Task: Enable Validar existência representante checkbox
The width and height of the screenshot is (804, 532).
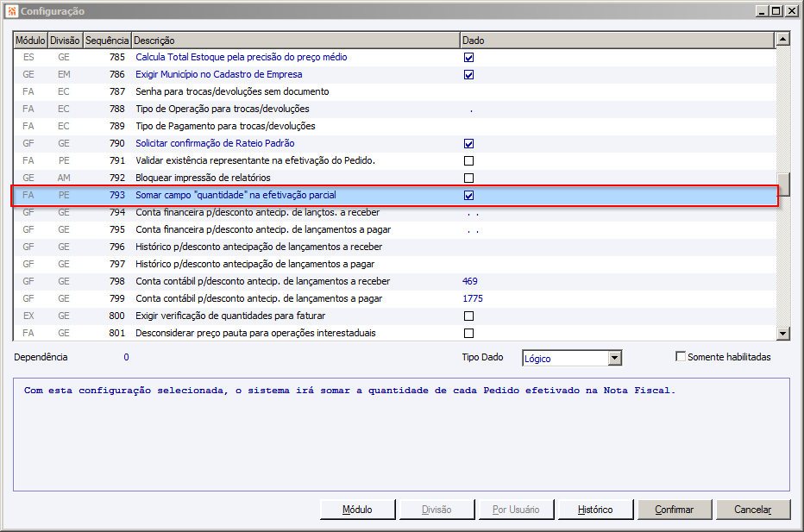Action: 468,161
